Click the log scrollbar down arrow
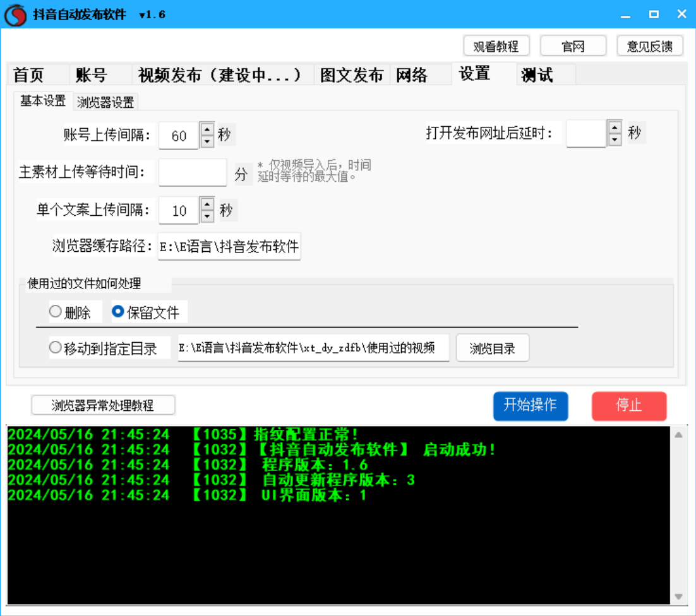Screen dimensions: 696x616 click(679, 596)
